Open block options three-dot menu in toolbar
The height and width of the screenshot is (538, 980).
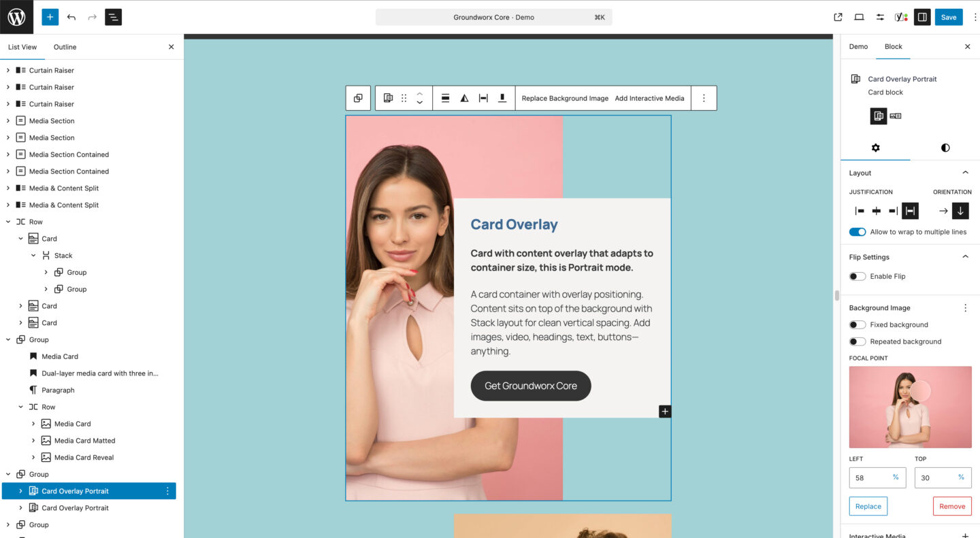coord(704,98)
